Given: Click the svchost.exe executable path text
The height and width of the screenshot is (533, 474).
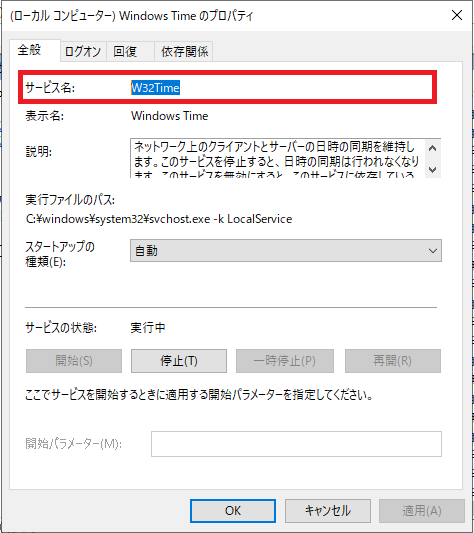Looking at the screenshot, I should pyautogui.click(x=159, y=219).
